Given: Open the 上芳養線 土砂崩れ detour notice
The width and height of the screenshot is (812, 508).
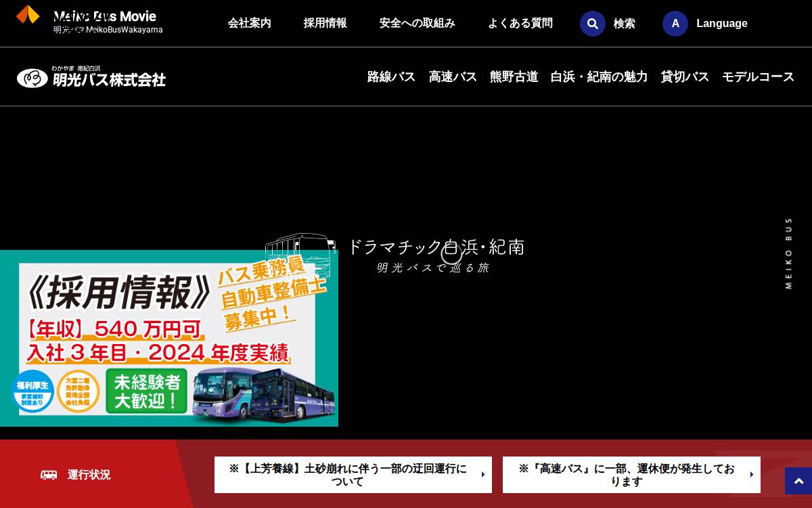Looking at the screenshot, I should (353, 475).
